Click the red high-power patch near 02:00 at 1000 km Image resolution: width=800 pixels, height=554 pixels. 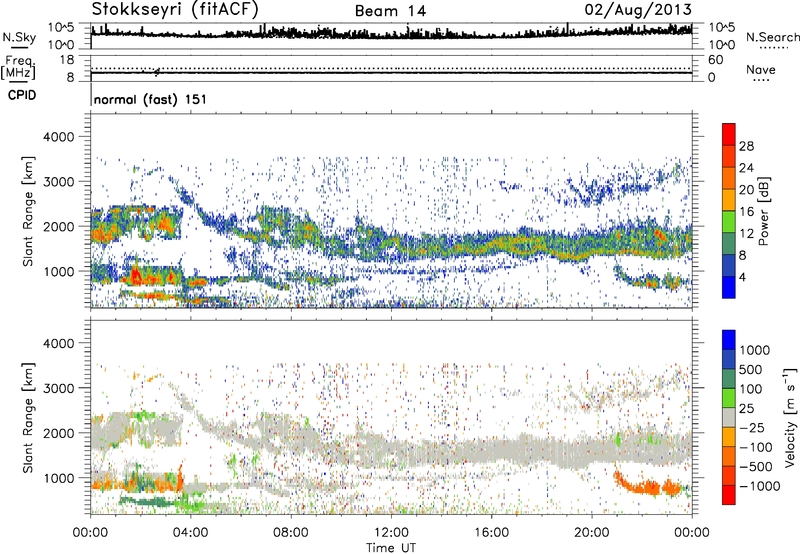tap(136, 276)
